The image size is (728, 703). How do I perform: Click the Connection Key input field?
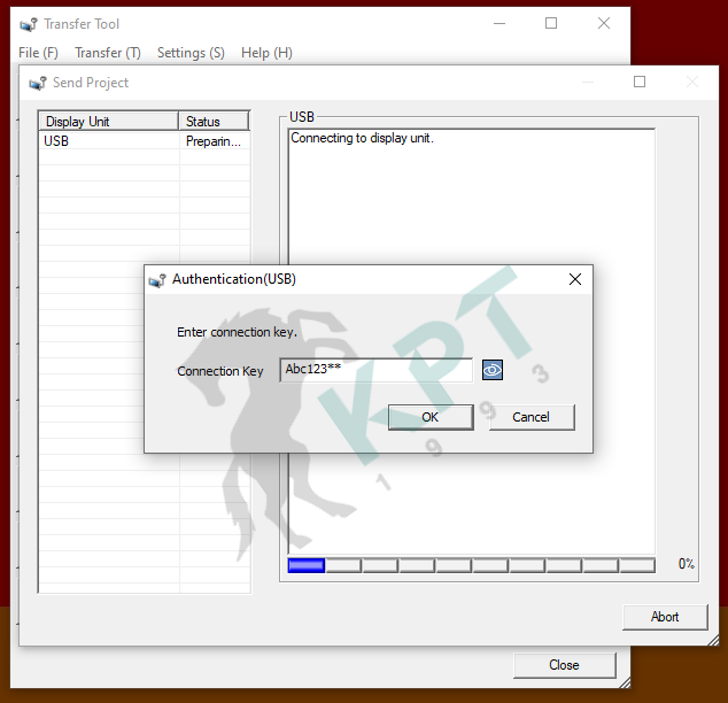[376, 370]
